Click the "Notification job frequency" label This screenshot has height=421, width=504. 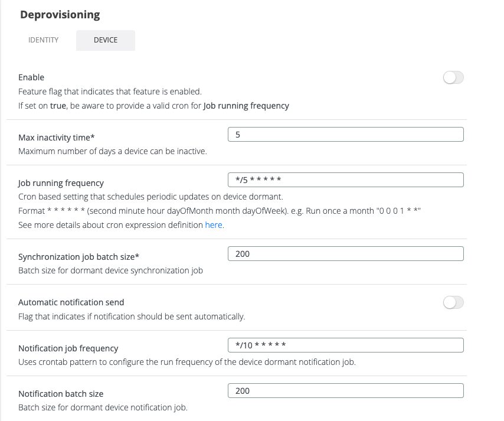(x=68, y=348)
